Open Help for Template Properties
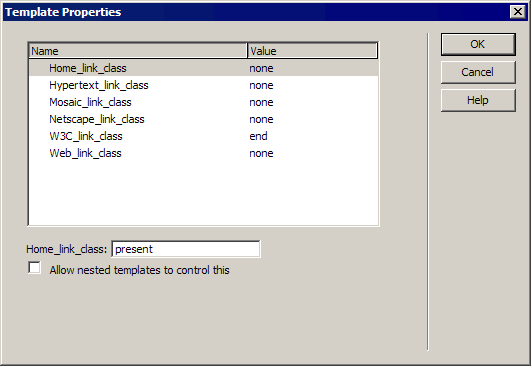This screenshot has height=366, width=531. (478, 100)
